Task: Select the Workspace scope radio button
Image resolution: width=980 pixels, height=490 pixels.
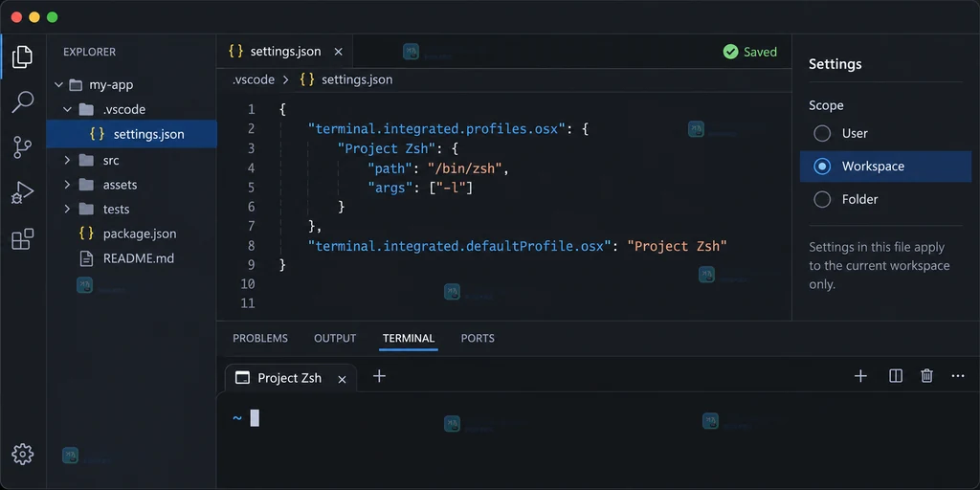Action: click(x=822, y=167)
